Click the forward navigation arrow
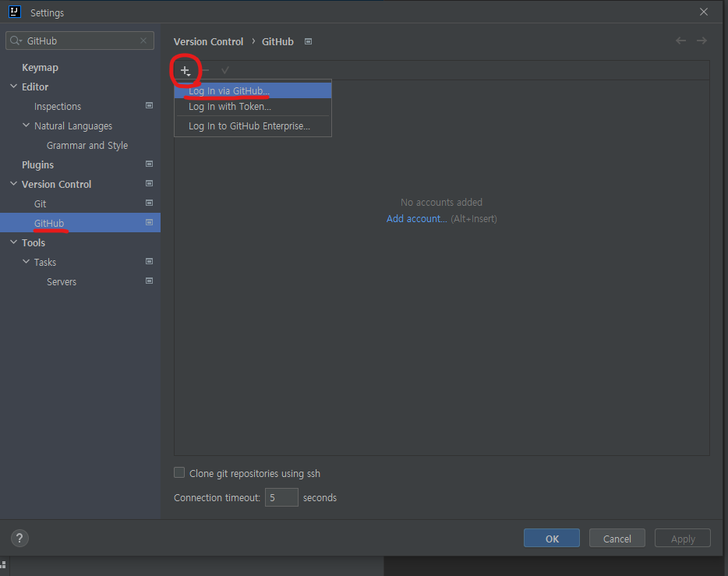The image size is (728, 576). click(701, 41)
